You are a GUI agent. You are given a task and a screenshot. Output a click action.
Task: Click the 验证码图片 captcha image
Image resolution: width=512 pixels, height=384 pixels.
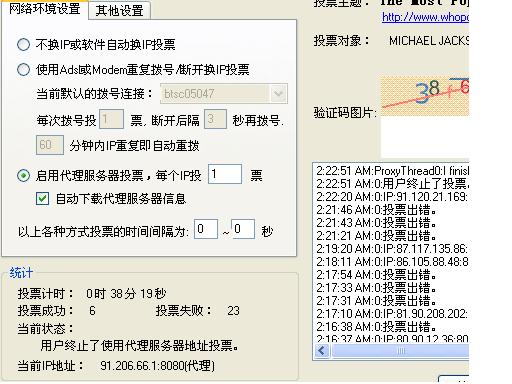(425, 96)
